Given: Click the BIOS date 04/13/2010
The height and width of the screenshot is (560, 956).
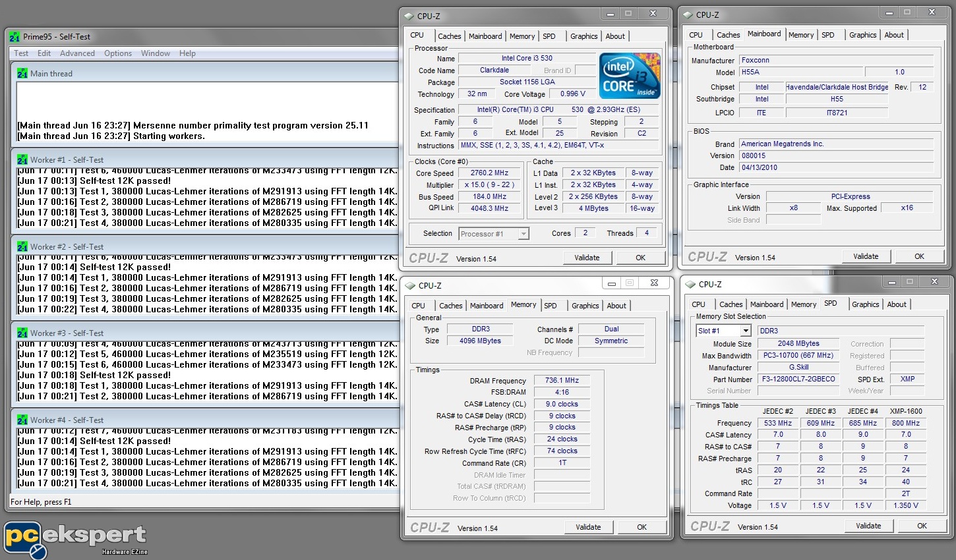Looking at the screenshot, I should [x=836, y=167].
